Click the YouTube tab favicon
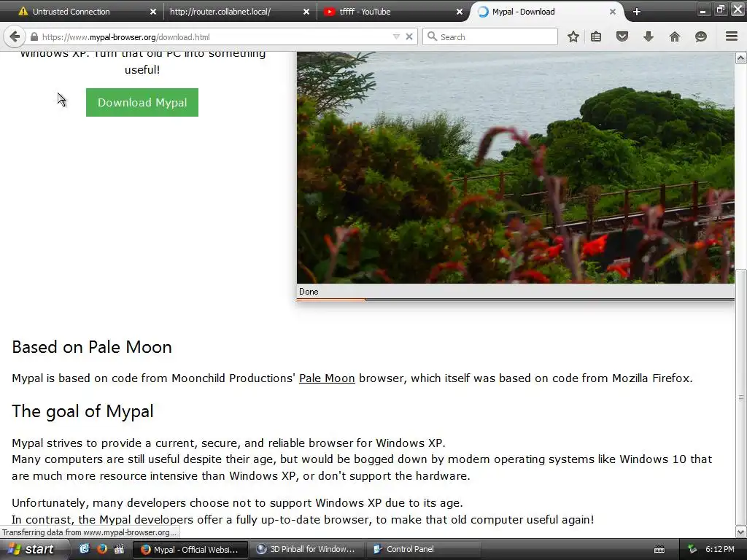 tap(329, 12)
